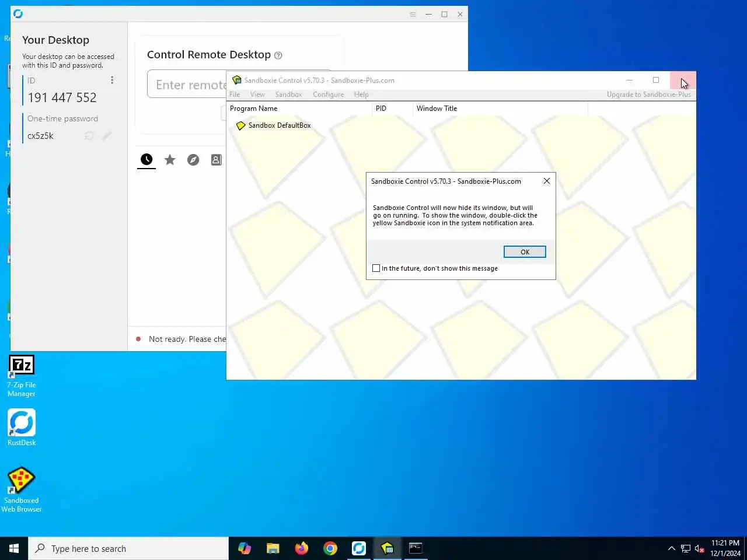This screenshot has height=560, width=747.
Task: Sort by Window Title column header
Action: [500, 108]
